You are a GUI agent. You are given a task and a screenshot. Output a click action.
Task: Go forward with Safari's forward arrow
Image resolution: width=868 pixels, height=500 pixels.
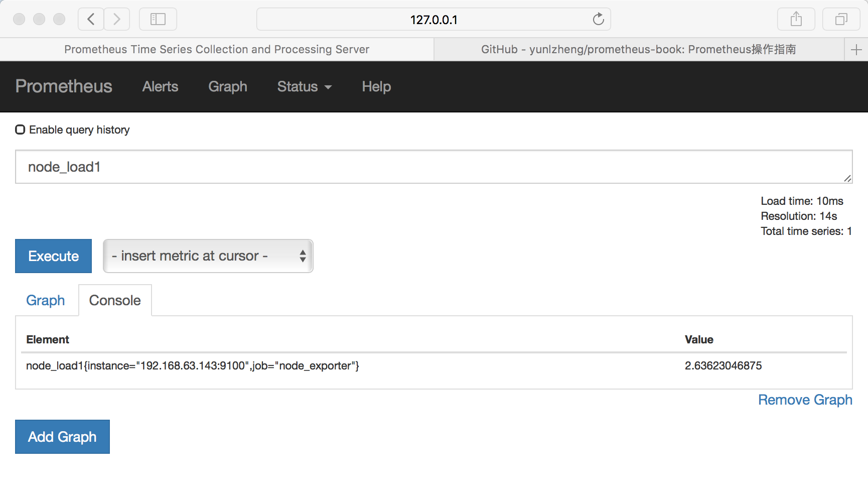coord(117,19)
